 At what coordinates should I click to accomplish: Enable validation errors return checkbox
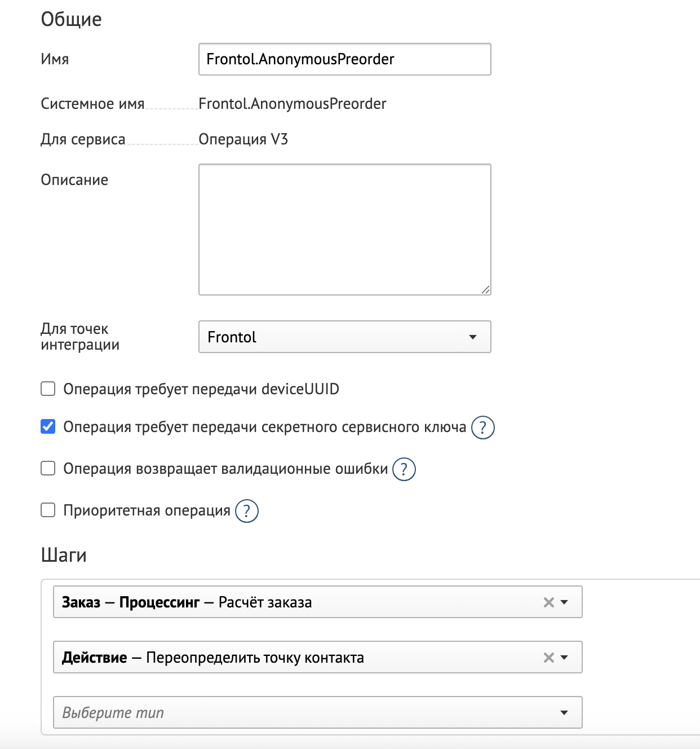point(48,469)
